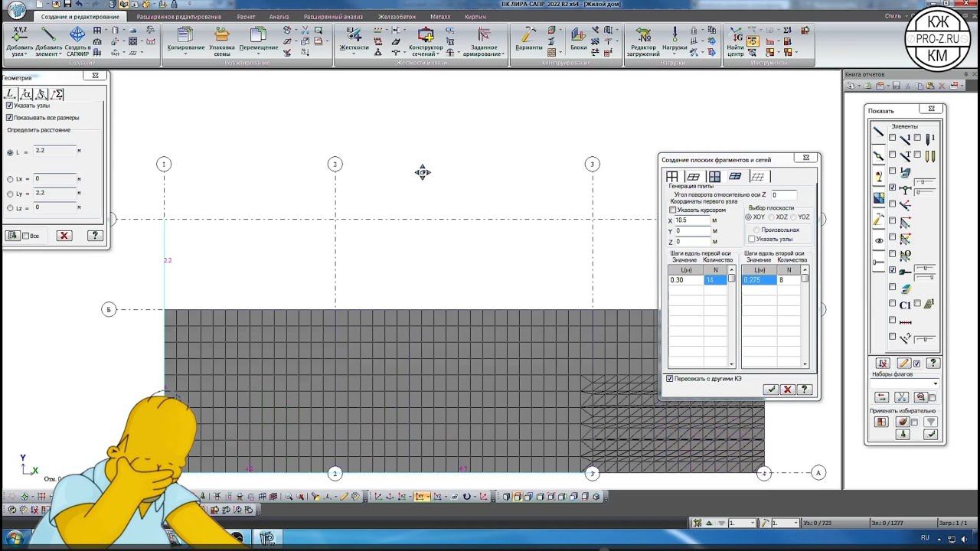980x551 pixels.
Task: Click the apply checkmark in Показать panel
Action: pyautogui.click(x=931, y=434)
